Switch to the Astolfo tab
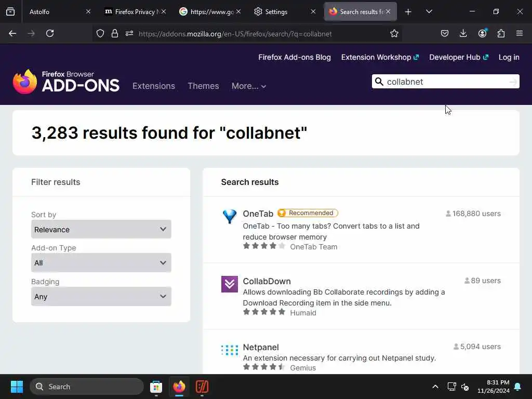Image resolution: width=532 pixels, height=399 pixels. pyautogui.click(x=54, y=12)
